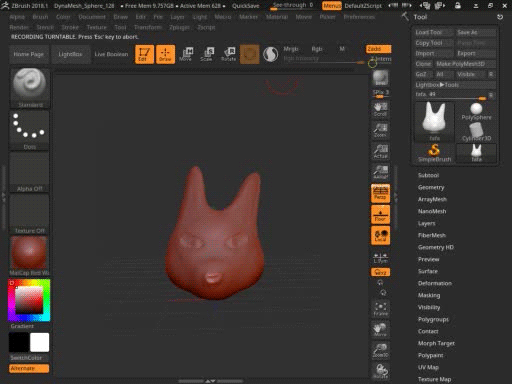Select the white main color swatch
This screenshot has height=384, width=512.
point(39,342)
